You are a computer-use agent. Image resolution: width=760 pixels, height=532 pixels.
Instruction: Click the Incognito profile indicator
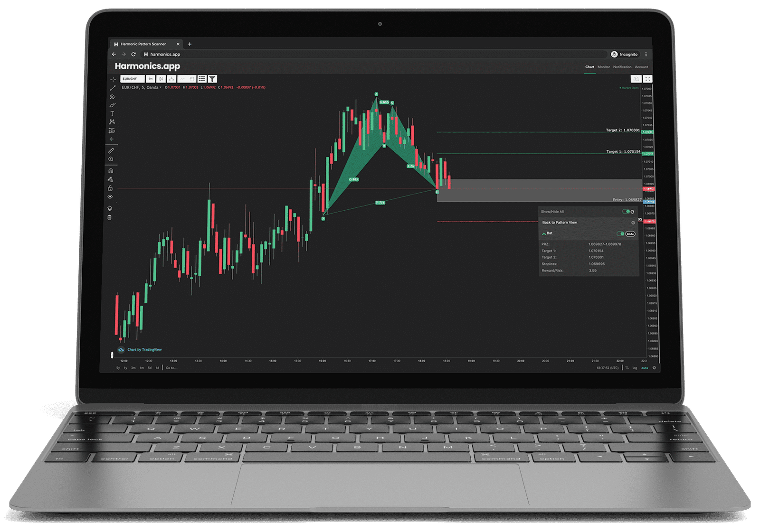tap(625, 55)
